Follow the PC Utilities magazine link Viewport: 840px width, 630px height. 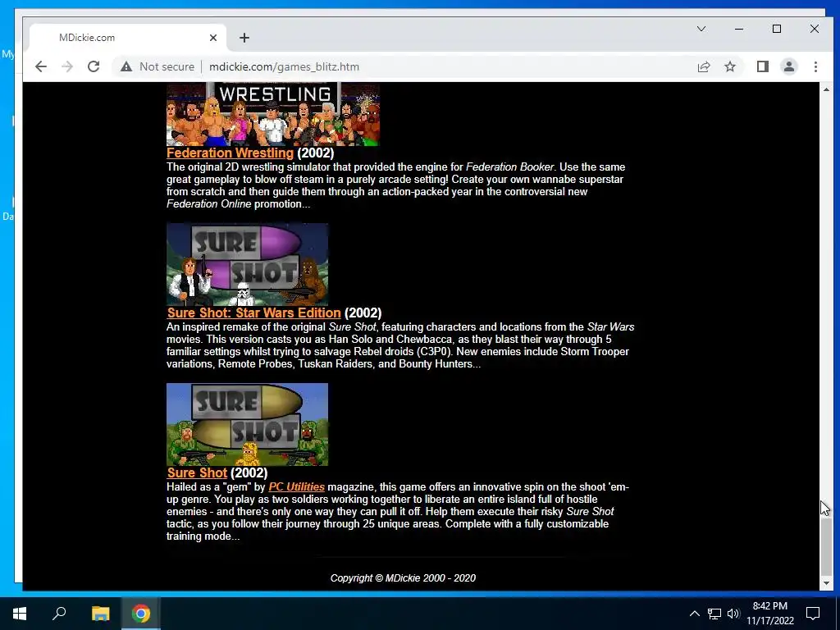pos(296,487)
